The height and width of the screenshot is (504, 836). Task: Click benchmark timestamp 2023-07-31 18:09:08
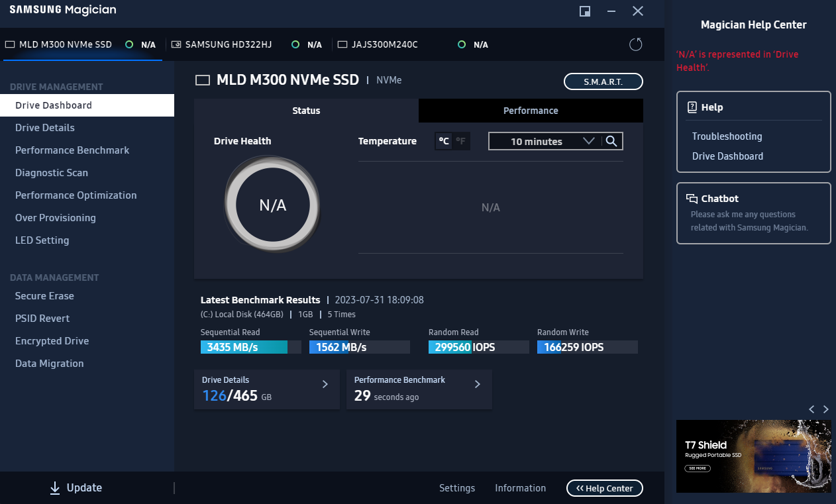click(380, 300)
